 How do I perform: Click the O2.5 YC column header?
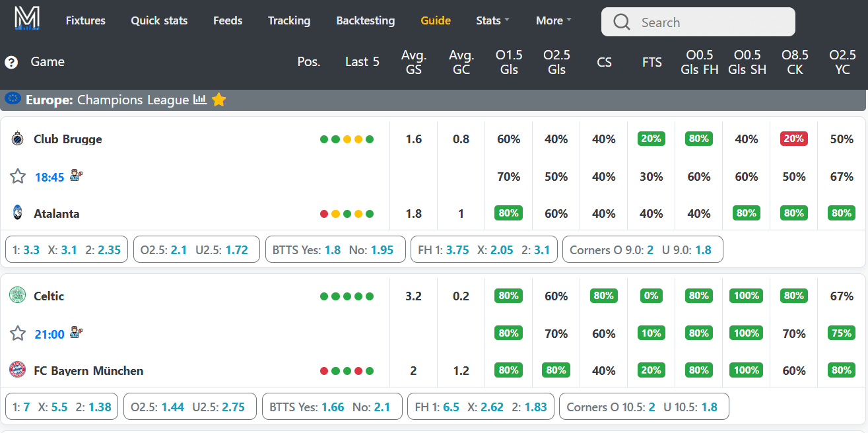tap(842, 62)
